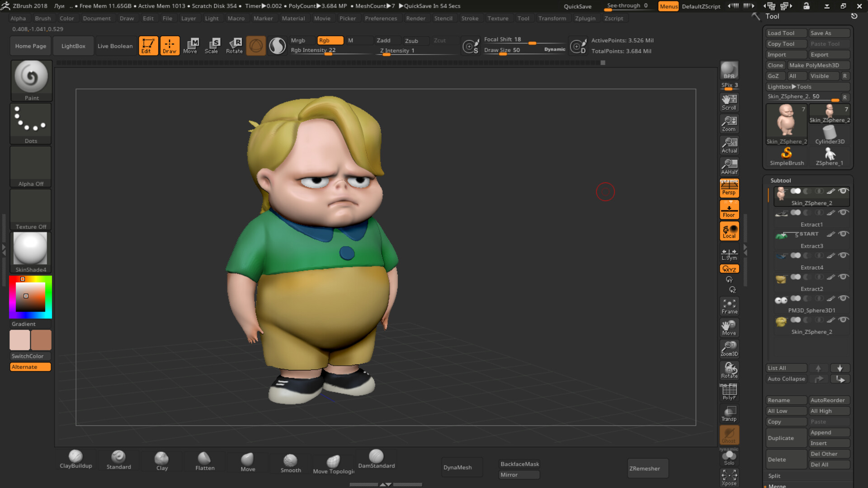The image size is (868, 488).
Task: Expand the Merge section
Action: pos(777,486)
